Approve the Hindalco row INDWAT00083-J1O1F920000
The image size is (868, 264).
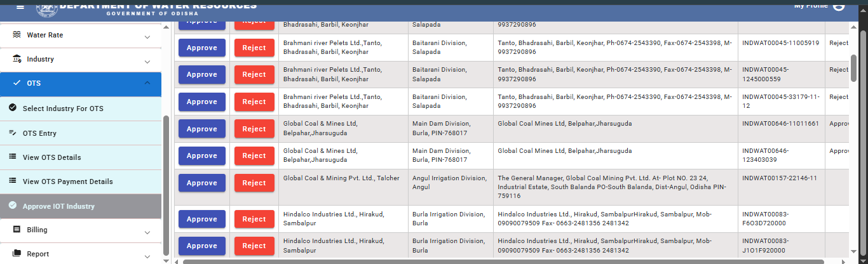tap(202, 246)
